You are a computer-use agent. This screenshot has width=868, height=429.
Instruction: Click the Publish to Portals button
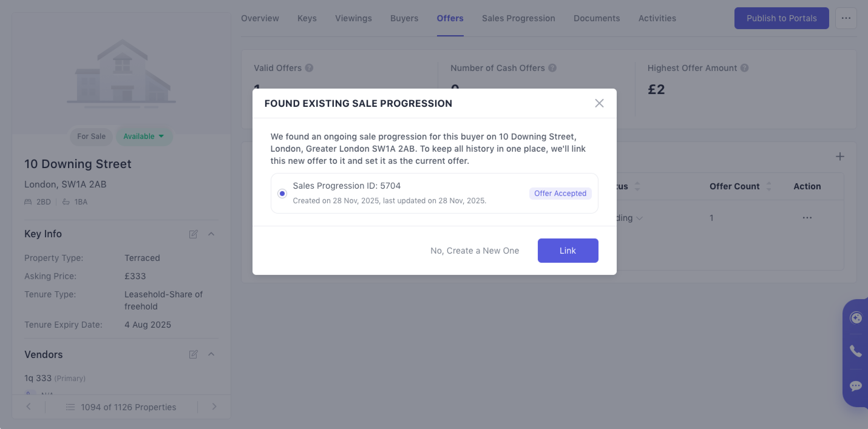pyautogui.click(x=782, y=18)
